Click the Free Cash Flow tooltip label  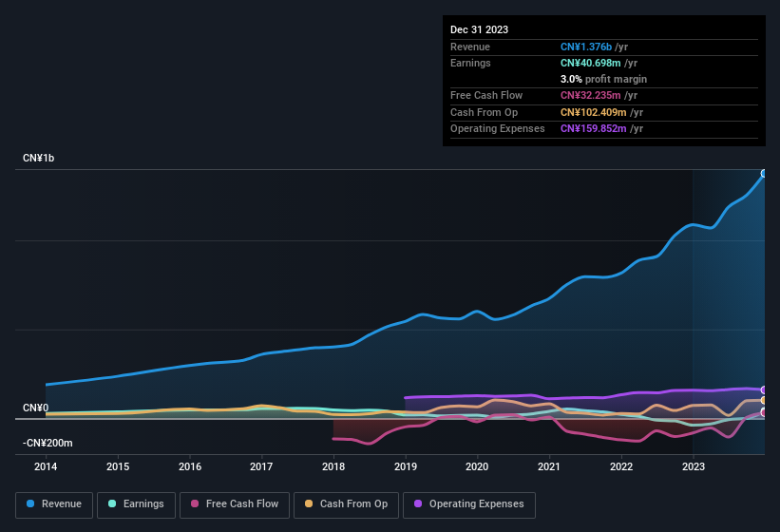(x=486, y=95)
